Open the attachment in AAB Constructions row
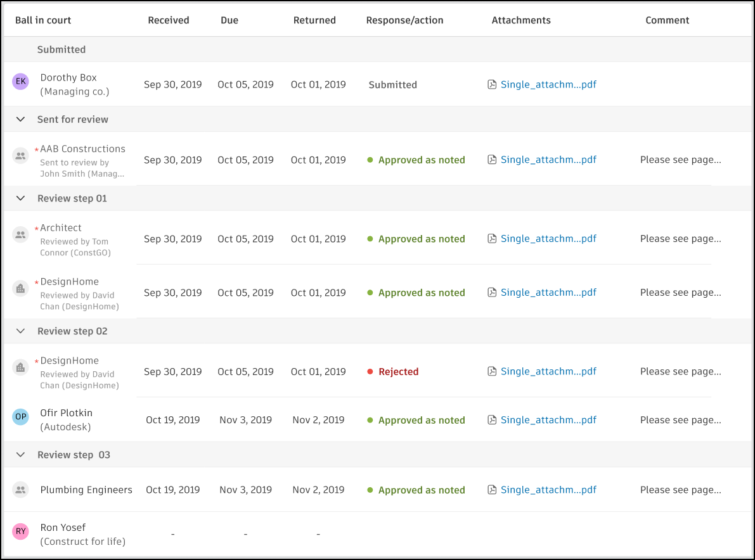This screenshot has width=755, height=560. (548, 160)
